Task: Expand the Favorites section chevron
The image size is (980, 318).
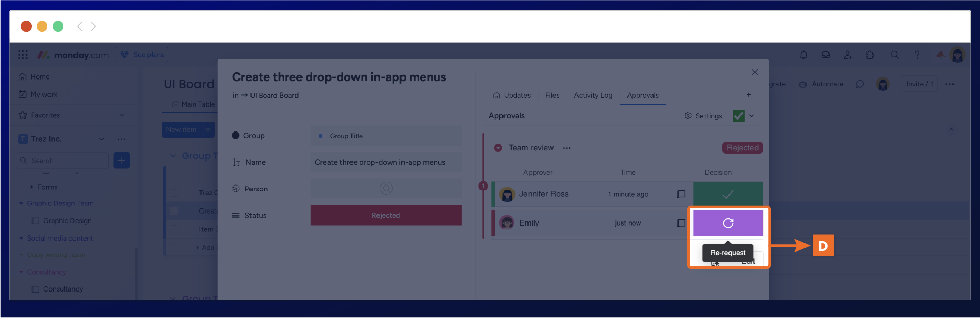Action: [x=121, y=115]
